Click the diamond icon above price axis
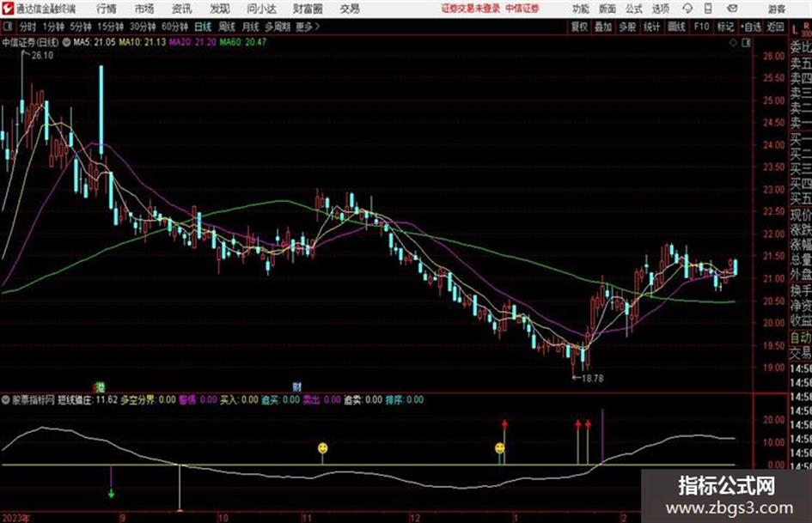The height and width of the screenshot is (523, 812). (x=733, y=43)
